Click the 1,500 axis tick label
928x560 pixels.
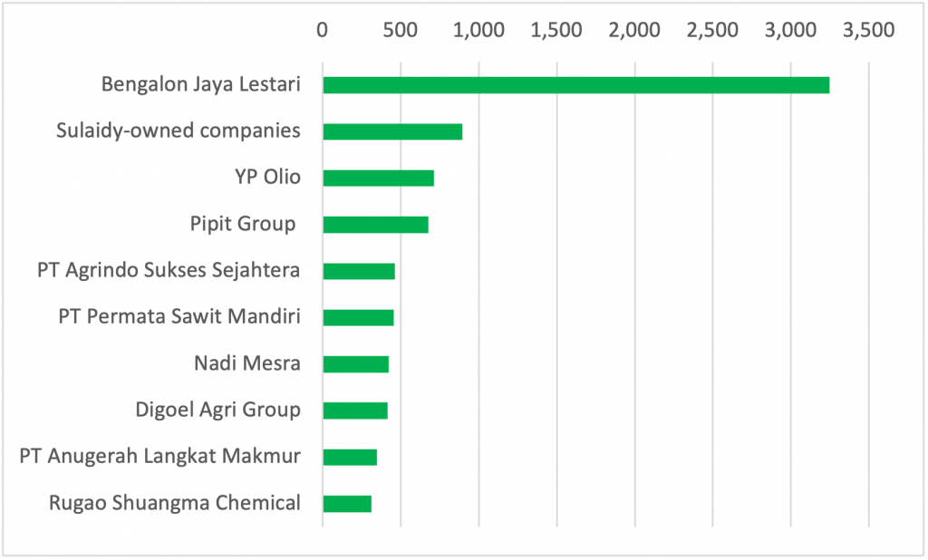[x=556, y=30]
